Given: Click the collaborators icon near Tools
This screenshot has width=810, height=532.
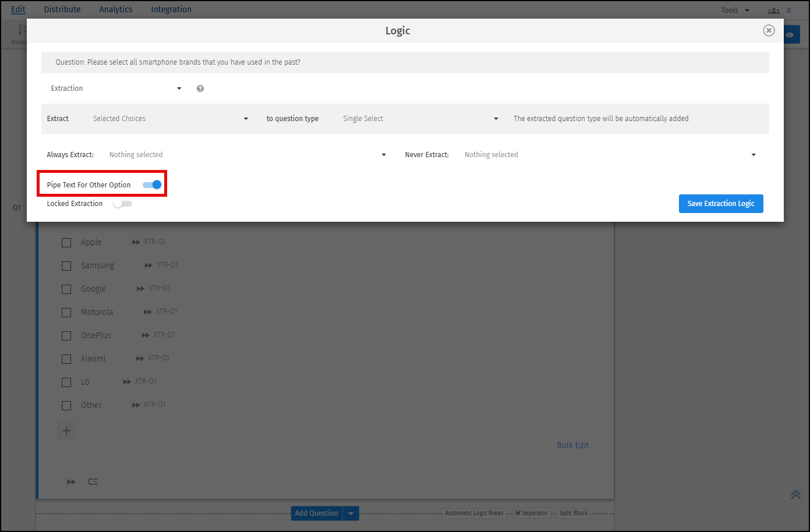Looking at the screenshot, I should click(773, 10).
